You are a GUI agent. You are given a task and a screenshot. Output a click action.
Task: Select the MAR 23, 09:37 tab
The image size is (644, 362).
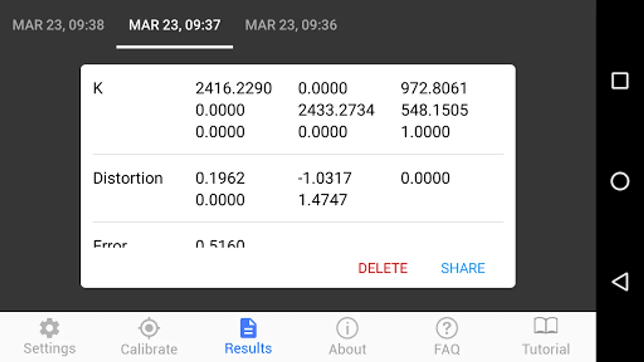(175, 25)
